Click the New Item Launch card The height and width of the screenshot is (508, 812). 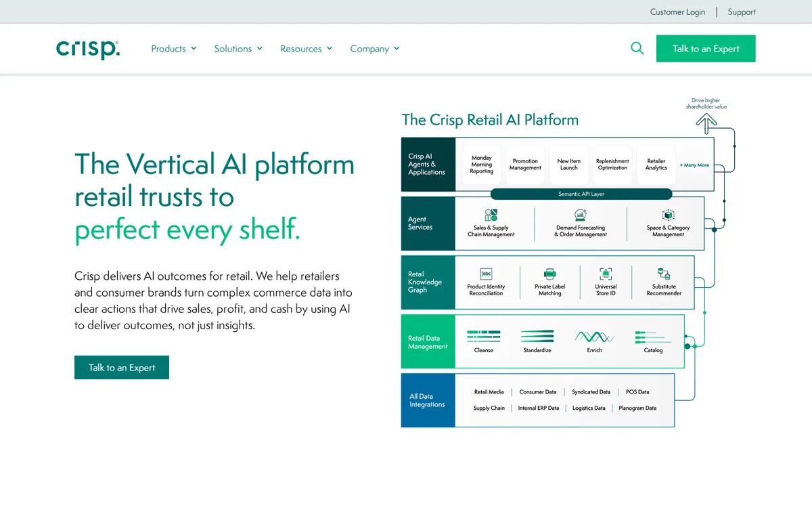(568, 165)
